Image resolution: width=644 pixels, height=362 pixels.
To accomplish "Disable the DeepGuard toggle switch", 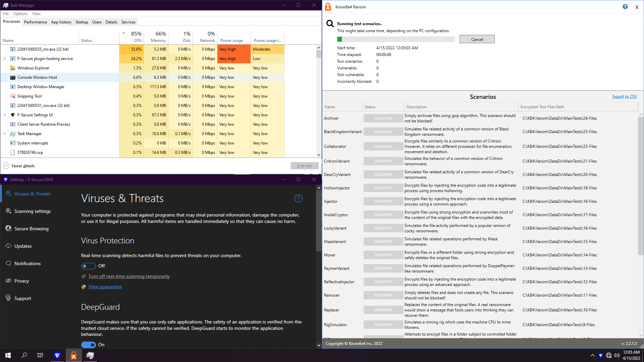I will coord(88,345).
